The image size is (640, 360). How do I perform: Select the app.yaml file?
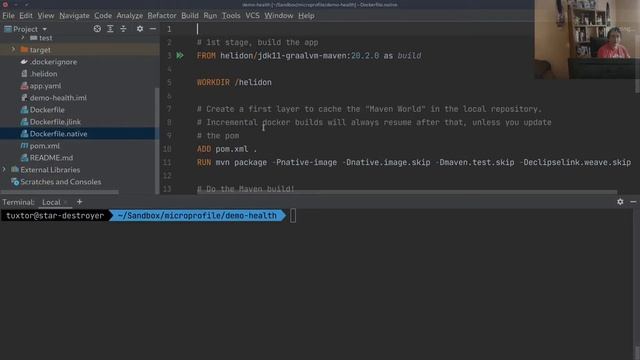45,86
